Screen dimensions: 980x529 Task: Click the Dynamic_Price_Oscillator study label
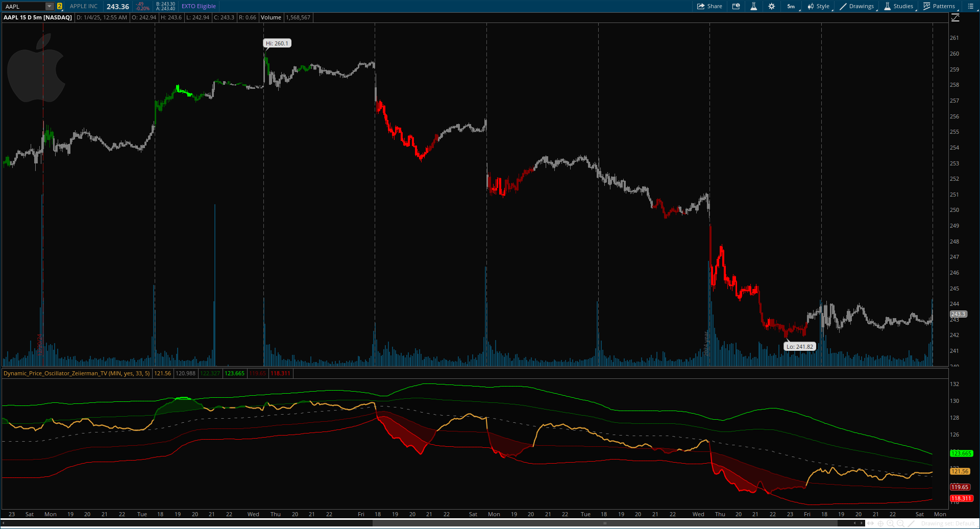pyautogui.click(x=77, y=373)
